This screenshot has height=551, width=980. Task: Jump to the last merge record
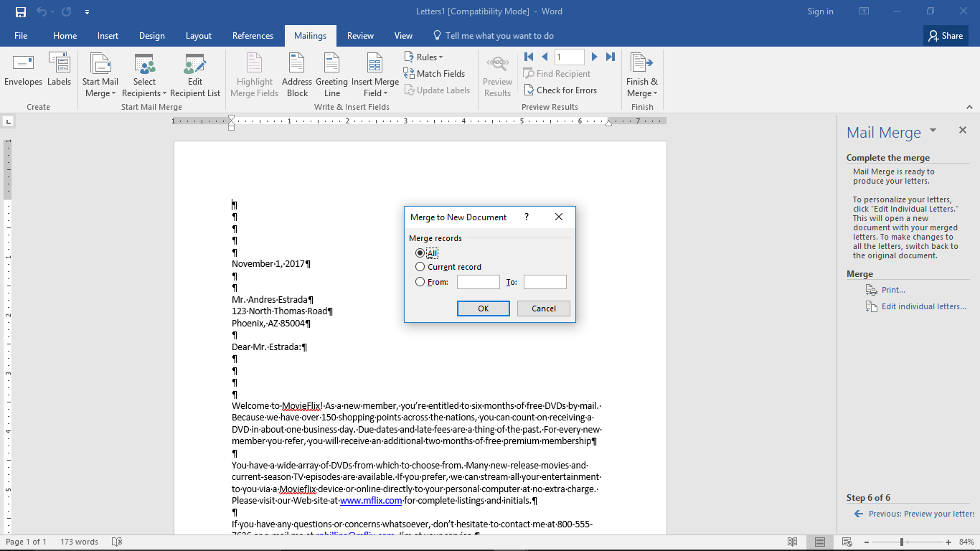point(610,57)
